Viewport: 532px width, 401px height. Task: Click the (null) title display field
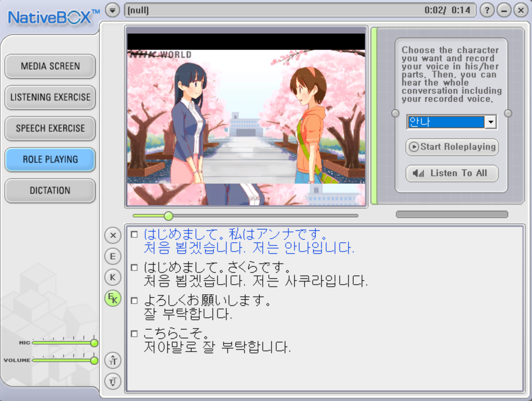(300, 10)
